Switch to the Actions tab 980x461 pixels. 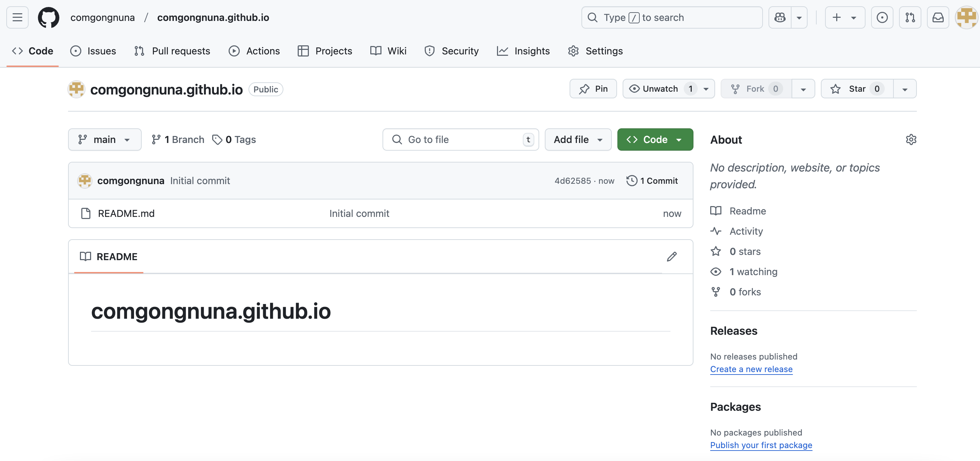tap(254, 51)
